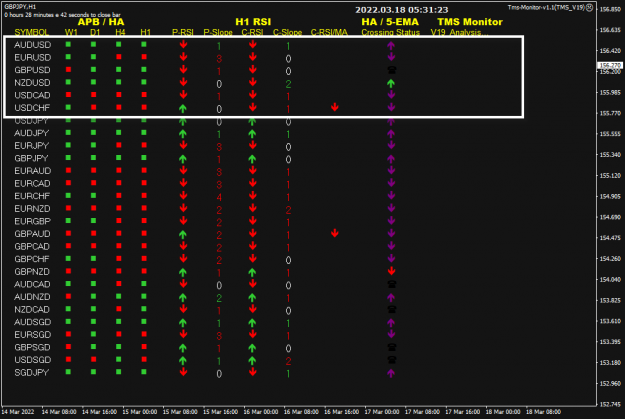
Task: Click the green H4 square in USDSGD row
Action: [119, 360]
